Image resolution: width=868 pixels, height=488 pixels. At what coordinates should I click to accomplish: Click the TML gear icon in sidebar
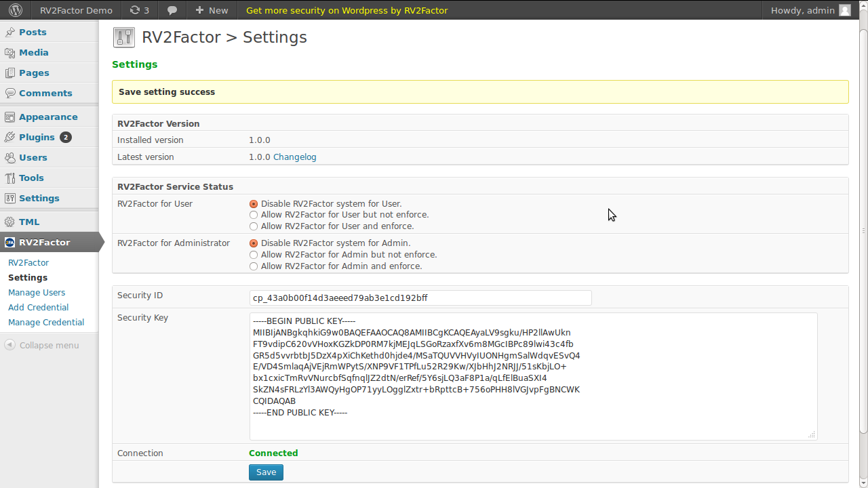[x=9, y=222]
